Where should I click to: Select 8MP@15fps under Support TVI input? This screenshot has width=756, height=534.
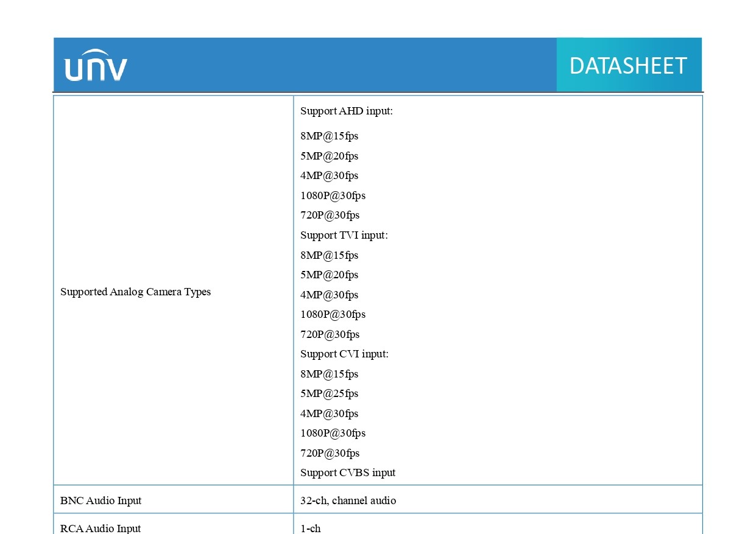pyautogui.click(x=329, y=255)
